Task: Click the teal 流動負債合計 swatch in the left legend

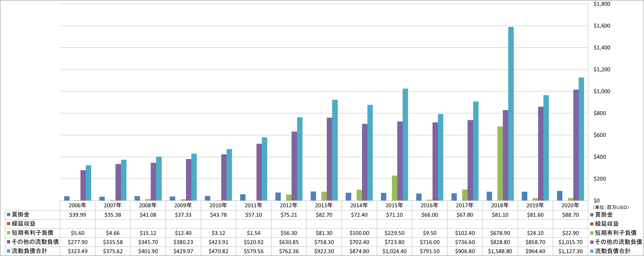Action: click(9, 251)
